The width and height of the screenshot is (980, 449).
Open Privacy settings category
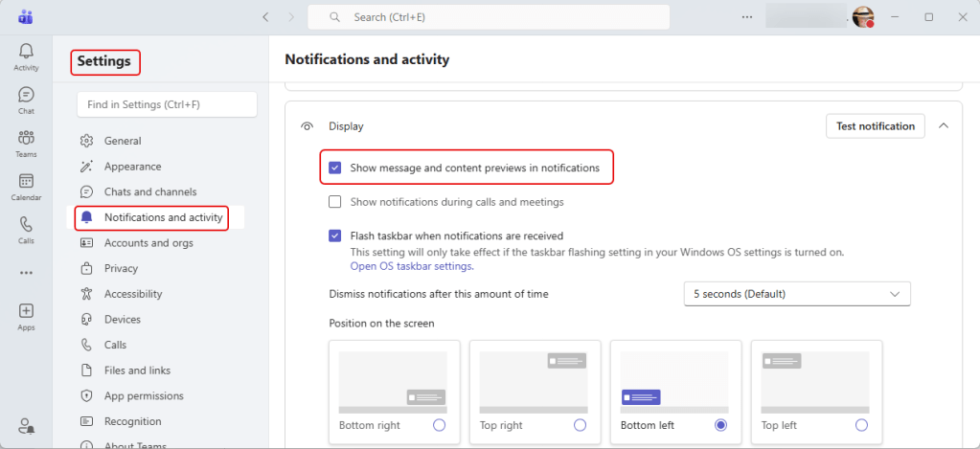coord(121,268)
